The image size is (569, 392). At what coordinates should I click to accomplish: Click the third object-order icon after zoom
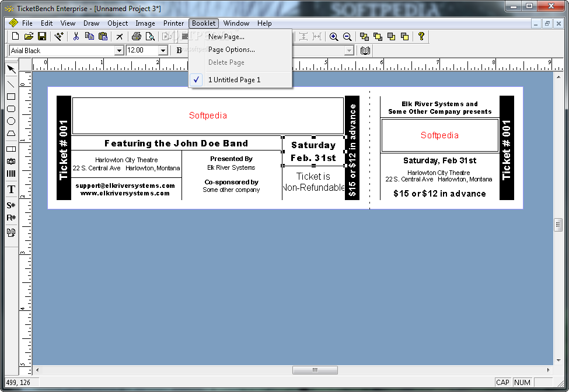point(391,36)
